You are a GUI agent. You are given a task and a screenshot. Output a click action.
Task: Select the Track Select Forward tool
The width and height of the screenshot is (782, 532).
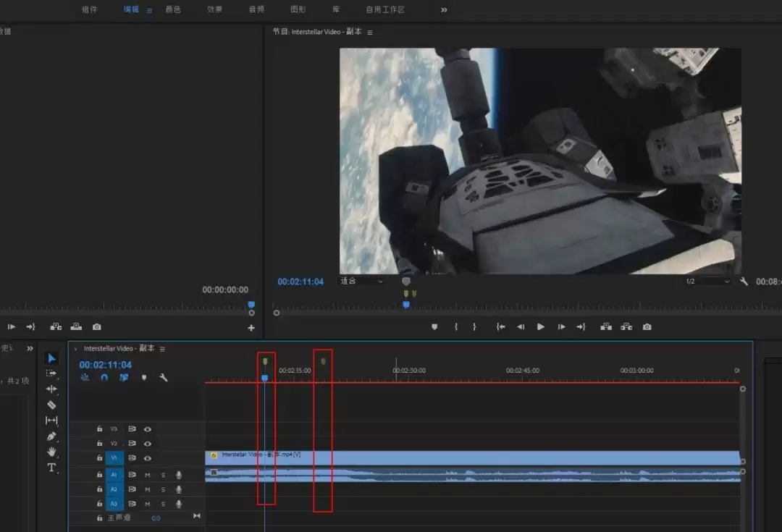(x=51, y=373)
